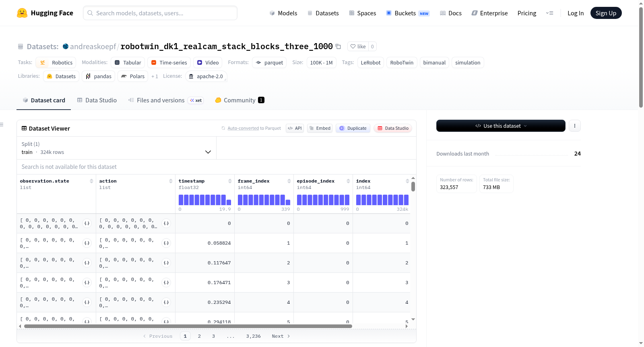The width and height of the screenshot is (644, 347).
Task: Expand the action cell for timestamp 0.176471
Action: (x=166, y=283)
